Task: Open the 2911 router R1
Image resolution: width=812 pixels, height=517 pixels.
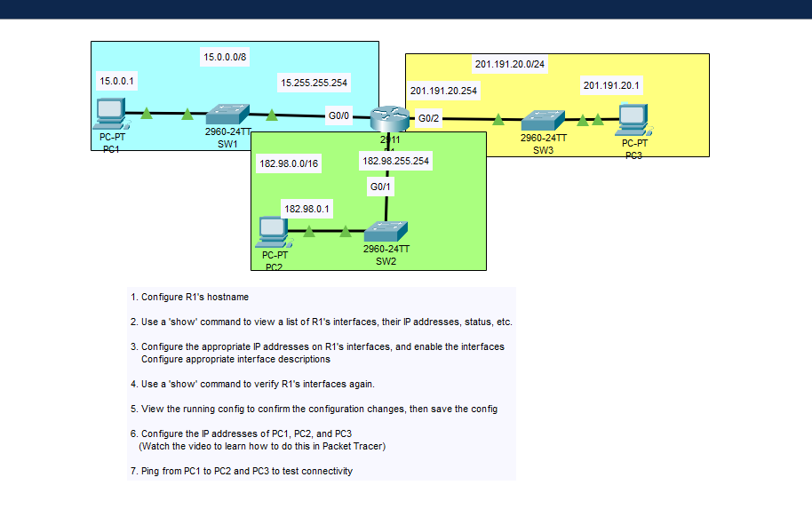Action: tap(388, 116)
